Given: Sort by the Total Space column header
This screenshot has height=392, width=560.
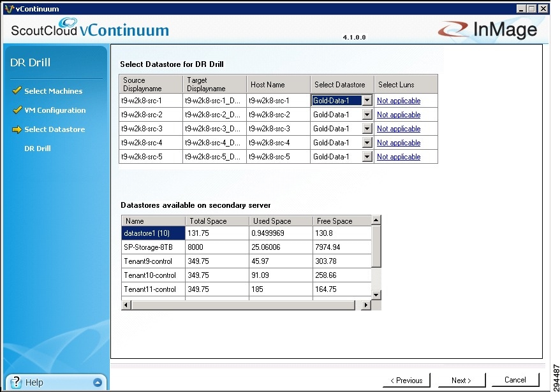Looking at the screenshot, I should (x=217, y=221).
